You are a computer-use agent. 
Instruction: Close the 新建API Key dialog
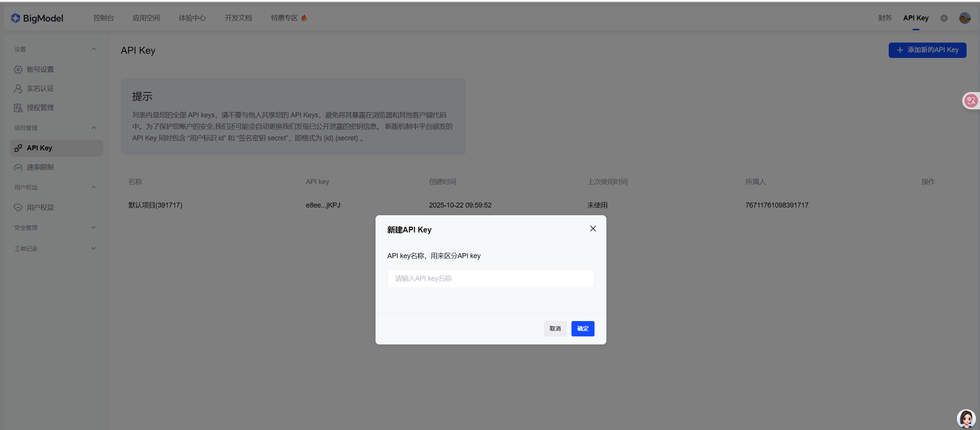pyautogui.click(x=593, y=229)
